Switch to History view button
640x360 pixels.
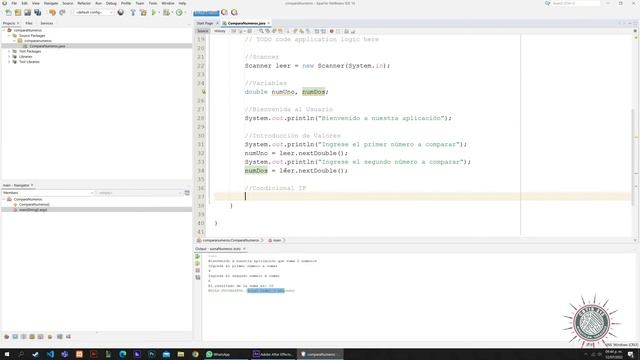click(220, 31)
